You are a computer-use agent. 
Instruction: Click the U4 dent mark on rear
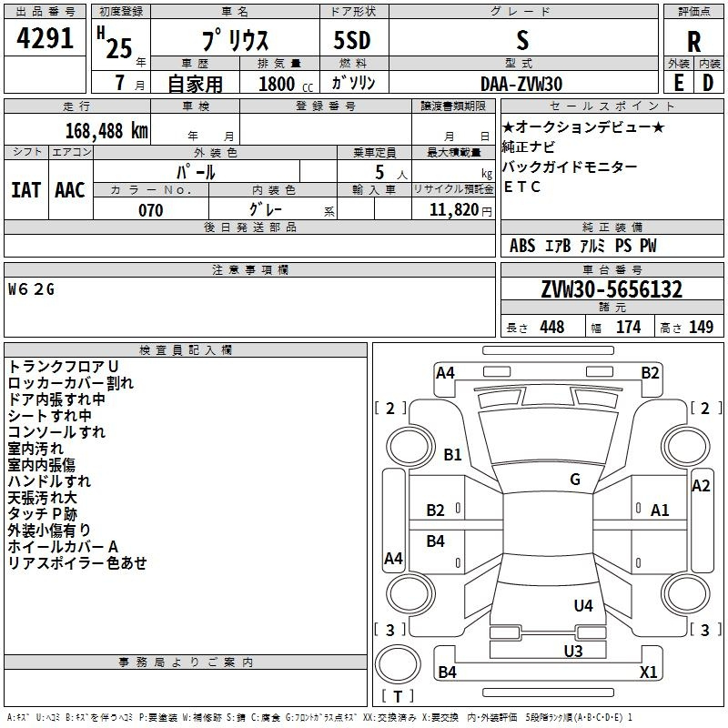[x=583, y=605]
